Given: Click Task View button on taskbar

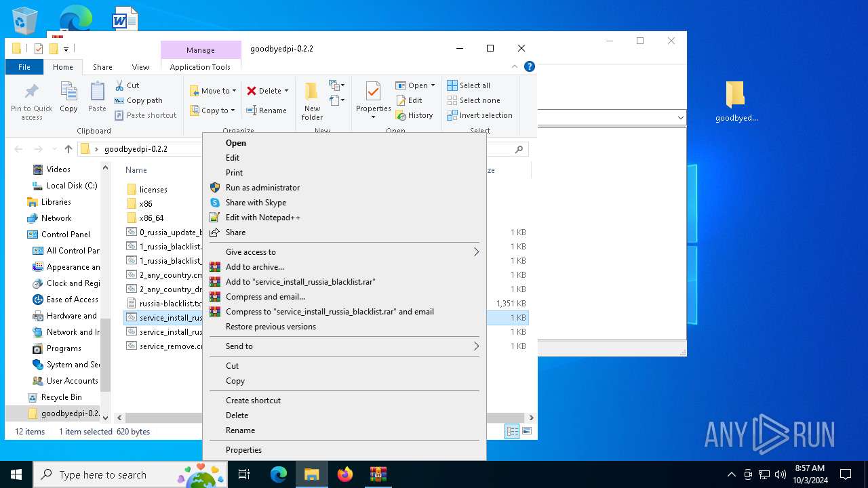Looking at the screenshot, I should point(244,474).
